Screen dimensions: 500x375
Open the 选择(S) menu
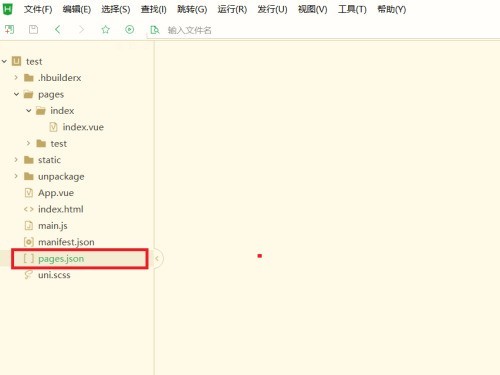pyautogui.click(x=116, y=9)
